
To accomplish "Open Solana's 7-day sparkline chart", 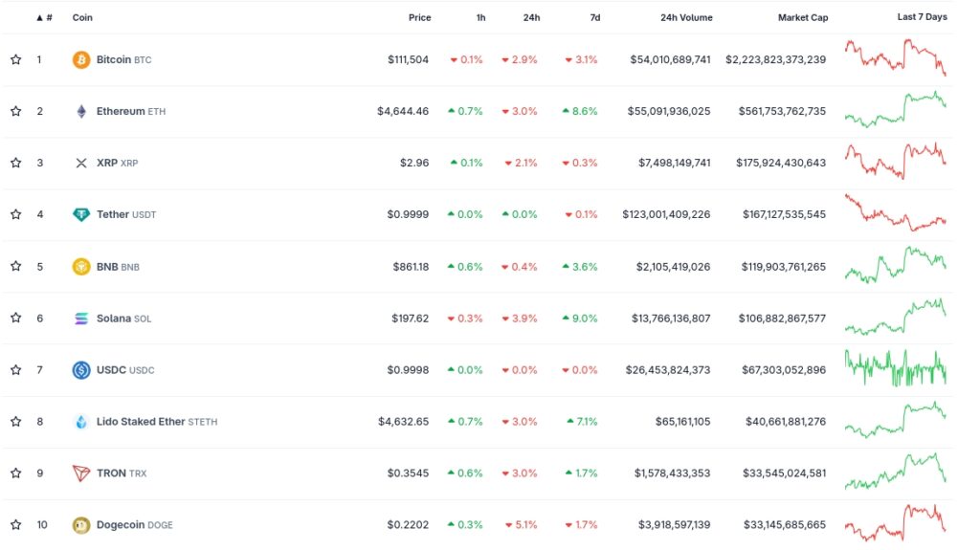I will (x=896, y=317).
